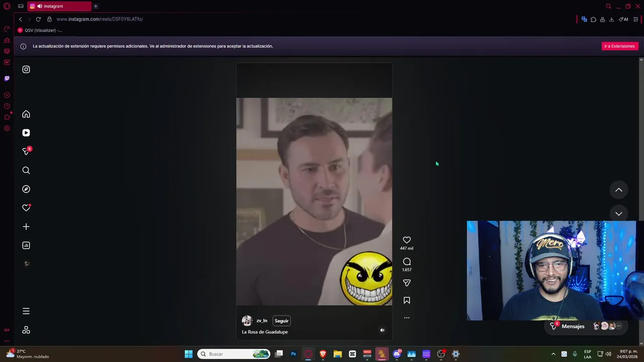
Task: Open comments on the reel
Action: click(x=407, y=261)
